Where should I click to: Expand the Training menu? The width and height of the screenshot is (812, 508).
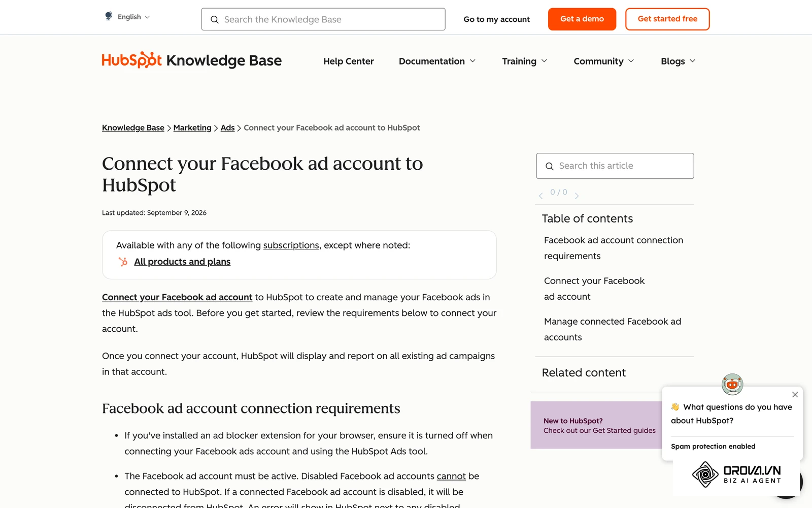click(525, 61)
